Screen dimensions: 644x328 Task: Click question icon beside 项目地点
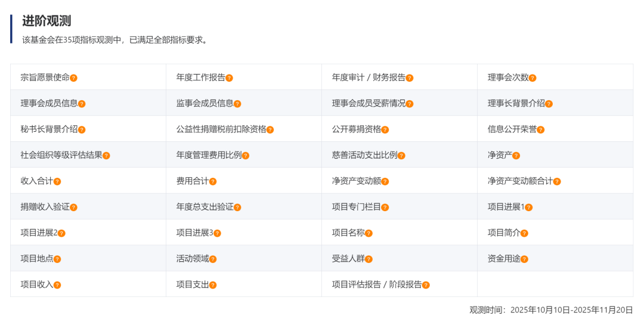coord(57,259)
